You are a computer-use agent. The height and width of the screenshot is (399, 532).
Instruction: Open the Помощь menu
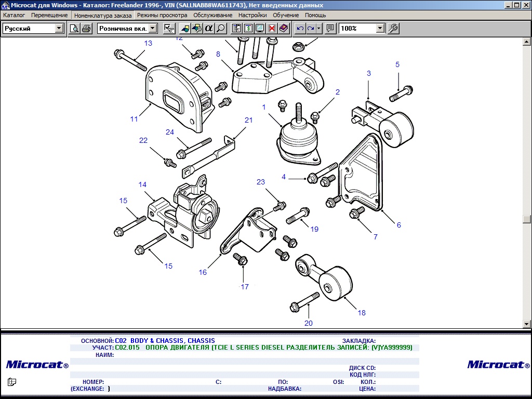pyautogui.click(x=315, y=15)
